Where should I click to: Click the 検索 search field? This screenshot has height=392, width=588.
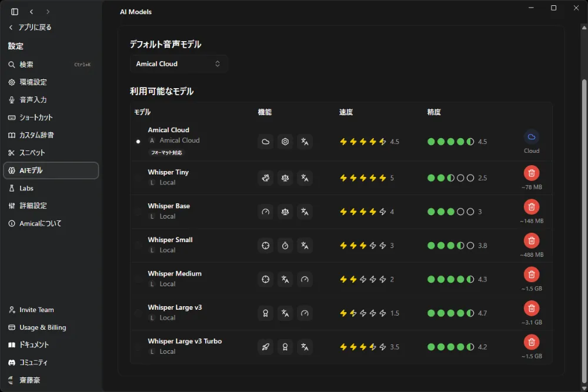pyautogui.click(x=51, y=65)
